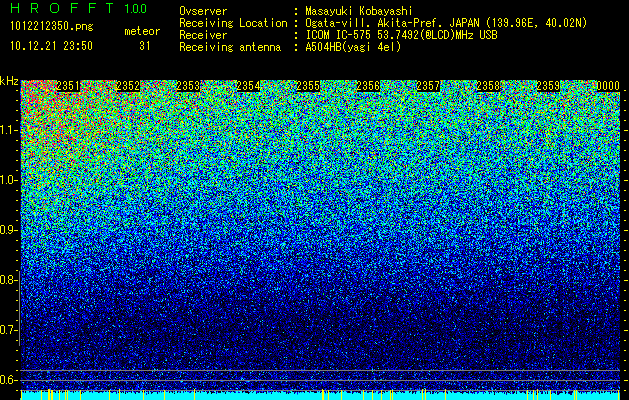This screenshot has height=400, width=629.
Task: Click the 2358 time marker
Action: pos(488,86)
